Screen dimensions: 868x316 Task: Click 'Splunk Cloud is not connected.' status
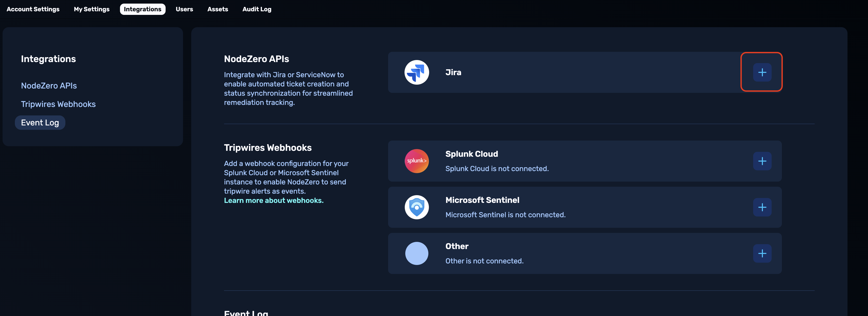coord(497,169)
